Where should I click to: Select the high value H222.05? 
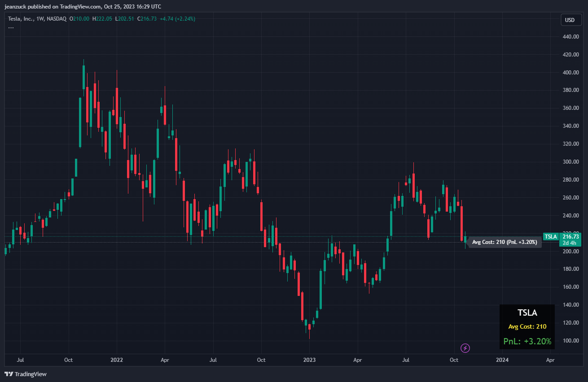click(103, 19)
